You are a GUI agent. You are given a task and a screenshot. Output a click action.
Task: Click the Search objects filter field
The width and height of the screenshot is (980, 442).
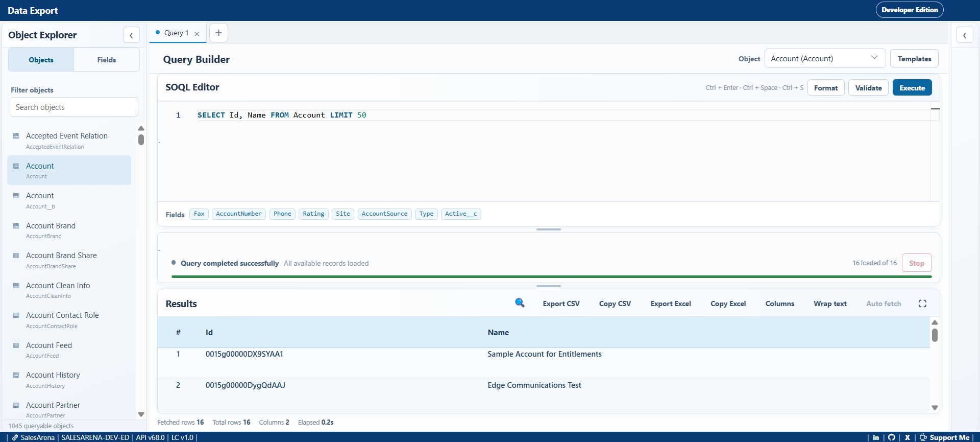point(74,107)
